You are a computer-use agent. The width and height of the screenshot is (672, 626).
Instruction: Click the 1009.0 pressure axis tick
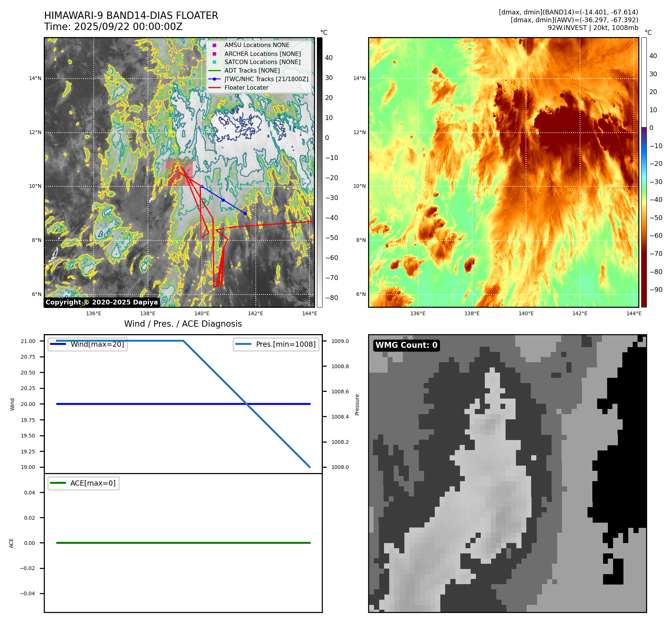pyautogui.click(x=340, y=341)
